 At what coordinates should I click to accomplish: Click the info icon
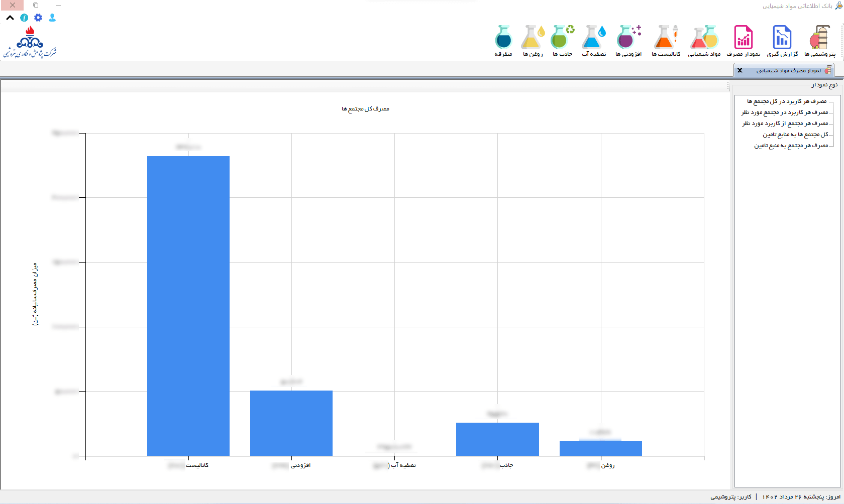pyautogui.click(x=24, y=18)
